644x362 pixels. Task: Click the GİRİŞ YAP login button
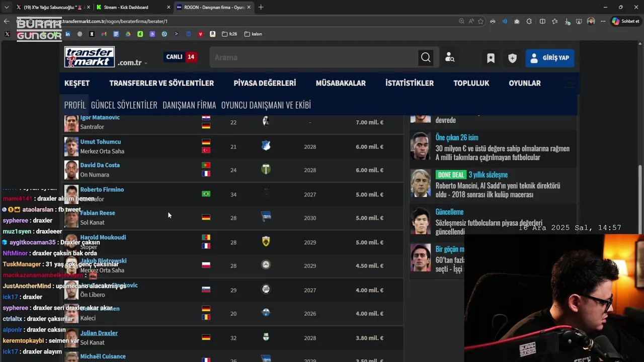[550, 58]
